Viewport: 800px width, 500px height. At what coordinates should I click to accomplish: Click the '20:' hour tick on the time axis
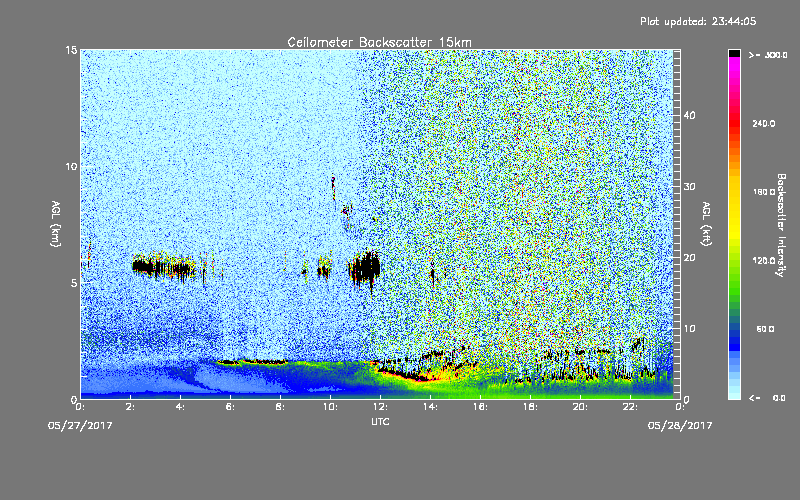(581, 407)
